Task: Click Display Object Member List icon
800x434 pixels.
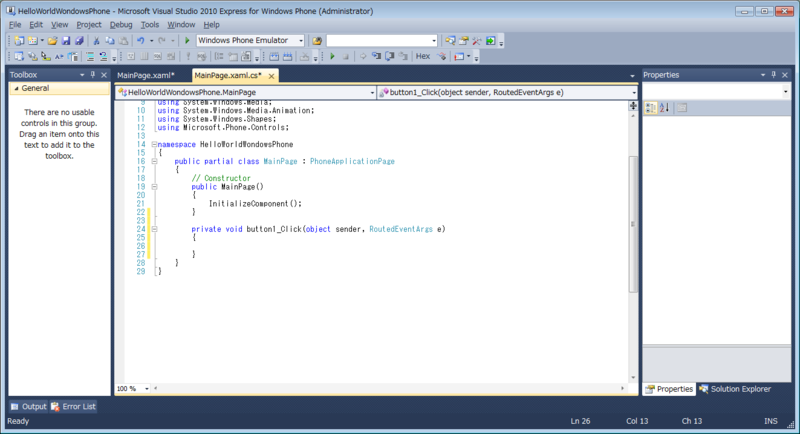Action: [19, 57]
